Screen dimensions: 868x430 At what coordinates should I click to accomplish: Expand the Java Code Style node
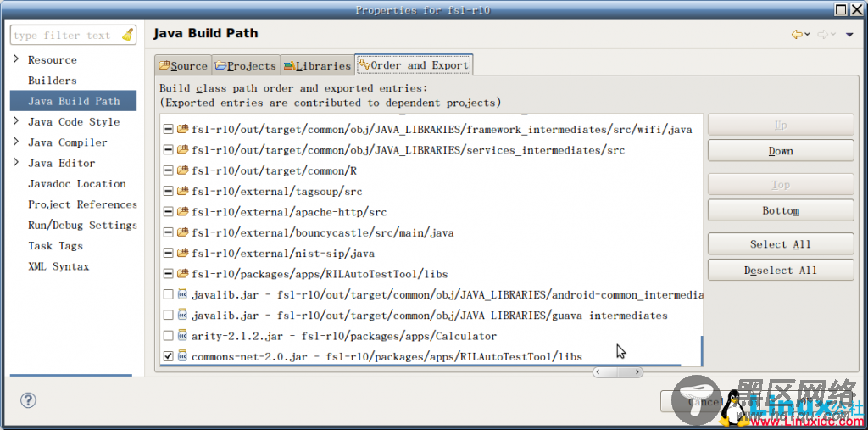point(15,120)
